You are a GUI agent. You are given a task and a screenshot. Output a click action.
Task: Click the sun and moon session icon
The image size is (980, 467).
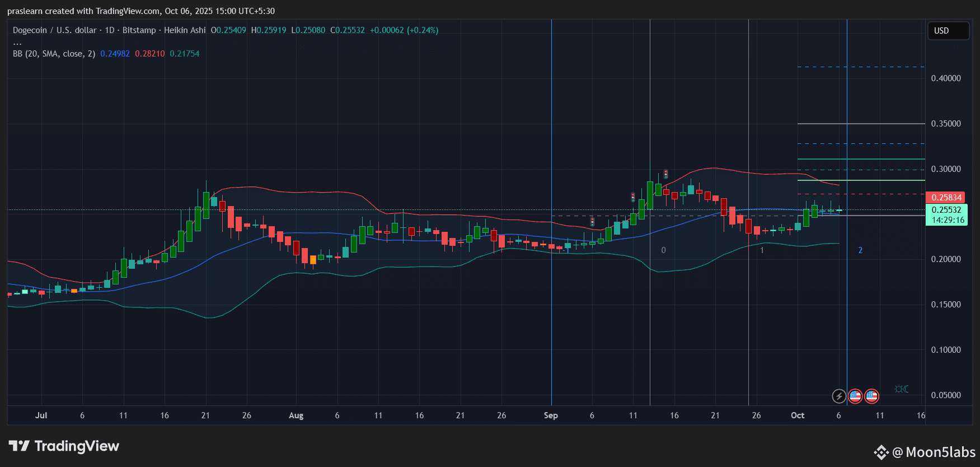901,389
